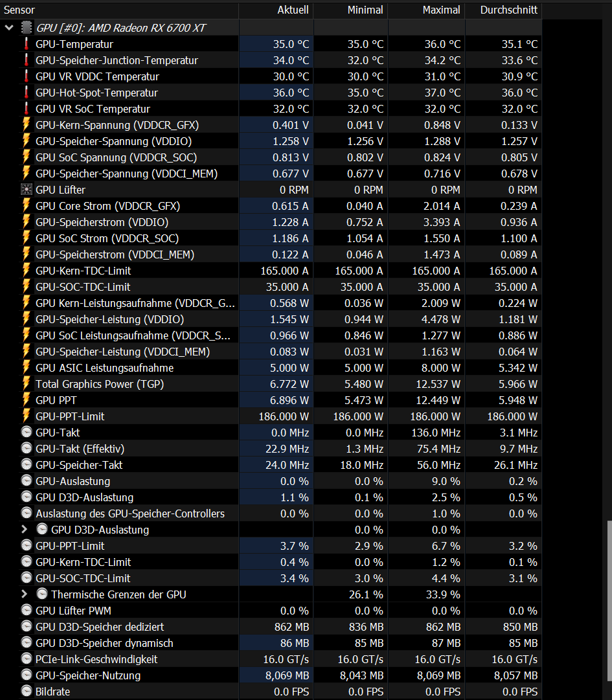Viewport: 612px width, 700px height.
Task: Expand the GPU D3D-Auslastung subgroup
Action: coord(25,530)
